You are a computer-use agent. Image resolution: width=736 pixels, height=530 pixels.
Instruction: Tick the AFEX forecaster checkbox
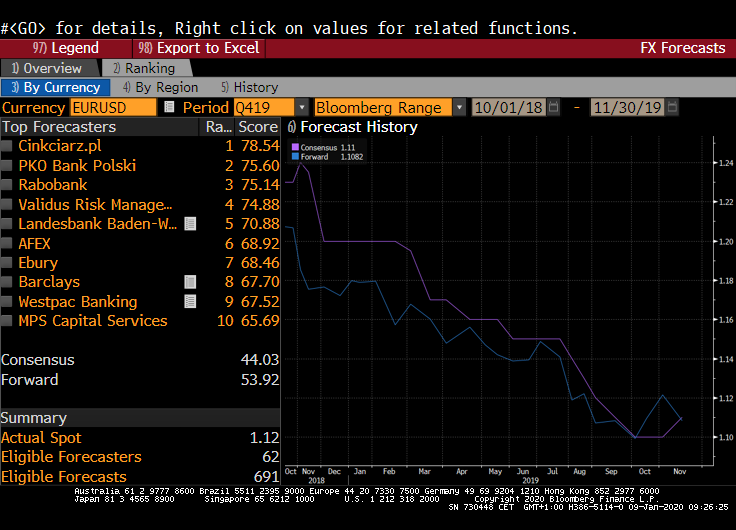8,243
